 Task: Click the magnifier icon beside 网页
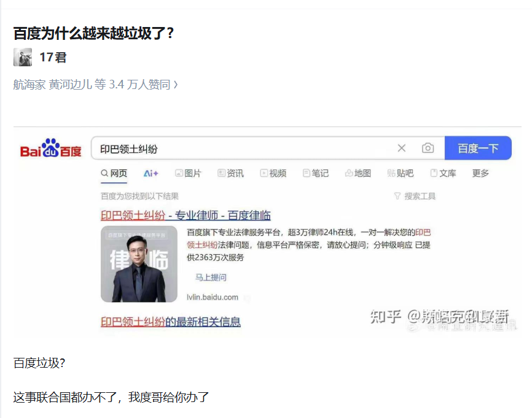104,173
